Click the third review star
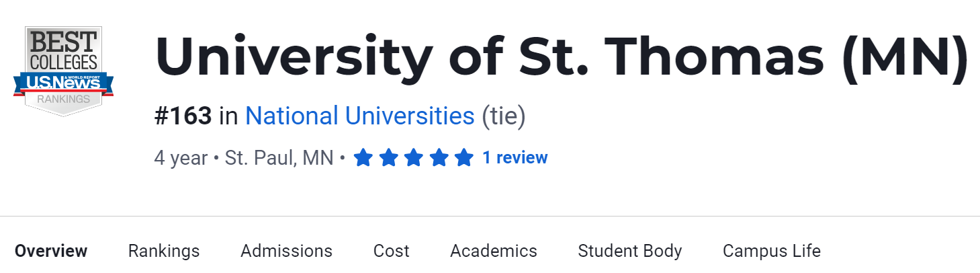 click(413, 158)
